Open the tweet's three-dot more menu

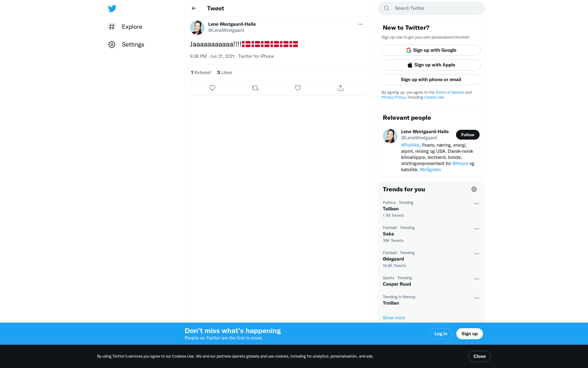(360, 24)
